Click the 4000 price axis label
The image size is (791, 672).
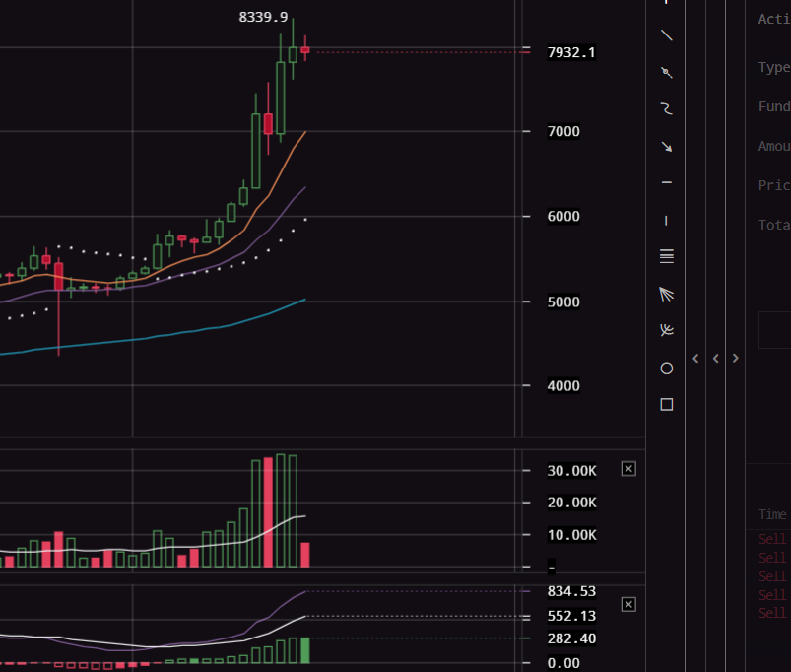(563, 386)
